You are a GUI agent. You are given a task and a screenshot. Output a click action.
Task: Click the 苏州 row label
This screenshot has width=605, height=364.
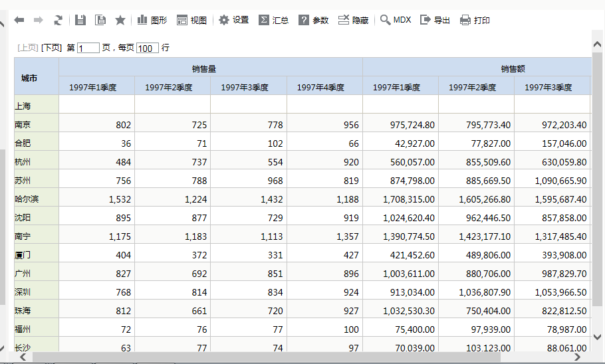click(37, 179)
